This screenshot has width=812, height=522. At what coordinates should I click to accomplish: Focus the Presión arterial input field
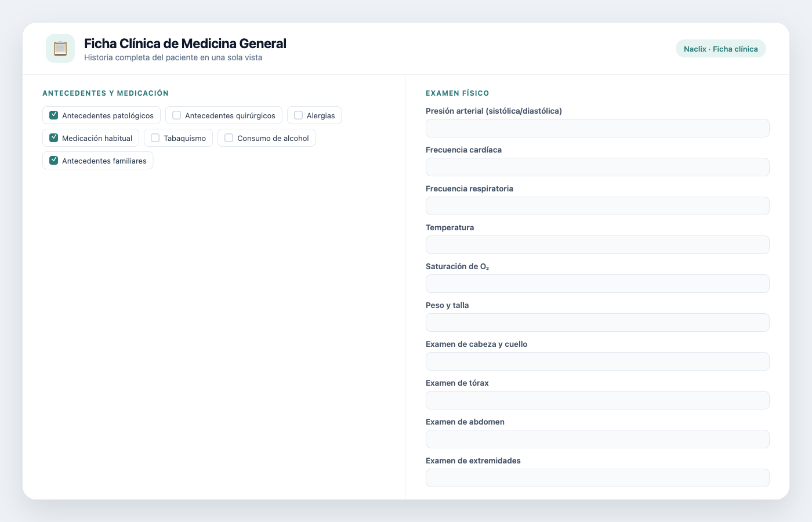pyautogui.click(x=597, y=128)
